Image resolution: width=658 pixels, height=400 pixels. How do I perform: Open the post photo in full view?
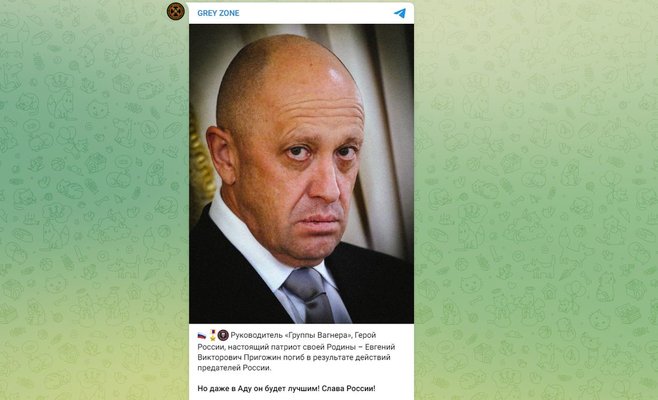301,173
